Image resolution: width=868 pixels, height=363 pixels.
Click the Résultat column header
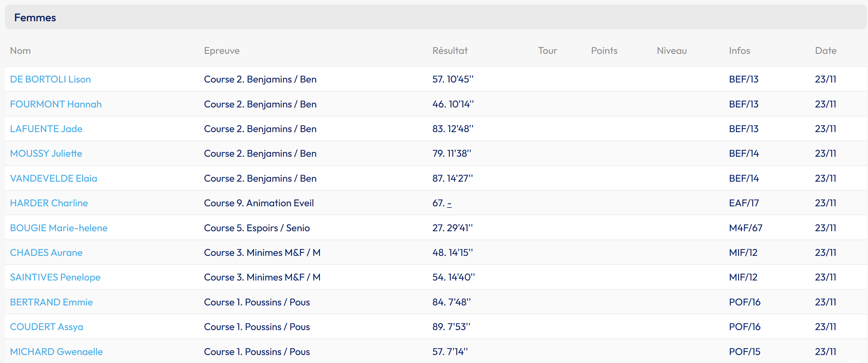pos(450,50)
